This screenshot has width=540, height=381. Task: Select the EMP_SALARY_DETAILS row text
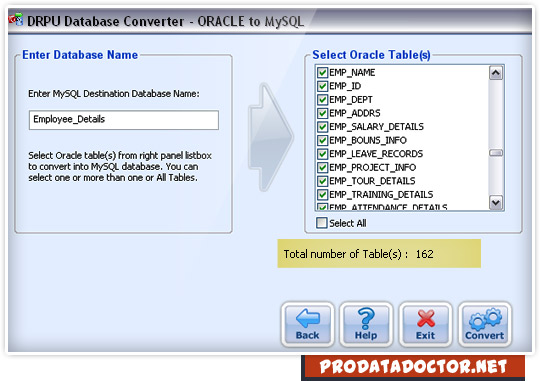[376, 127]
